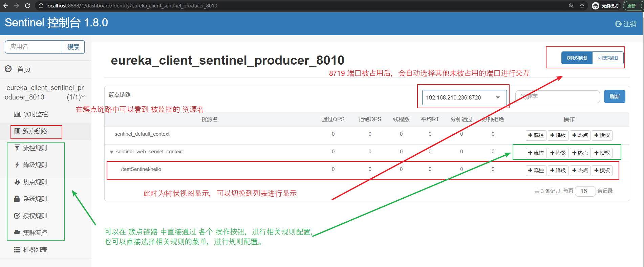Click the 系统规则 lock icon

(17, 199)
